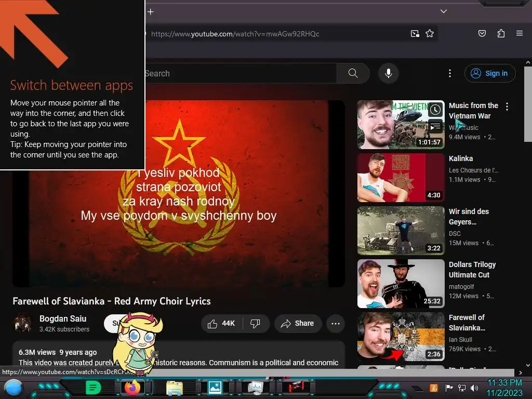Dislike the video with thumbs-down
532x399 pixels.
tap(255, 324)
